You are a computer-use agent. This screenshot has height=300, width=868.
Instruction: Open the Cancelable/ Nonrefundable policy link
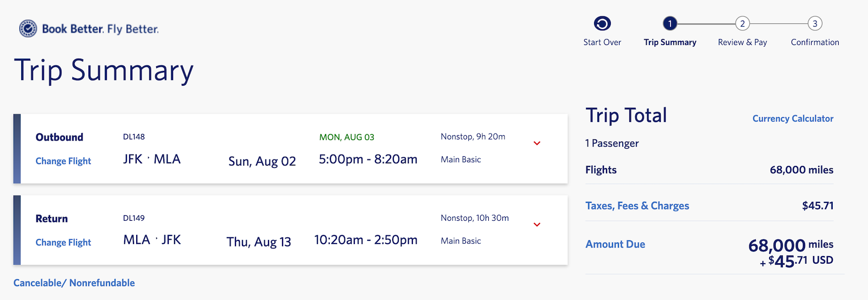point(74,283)
